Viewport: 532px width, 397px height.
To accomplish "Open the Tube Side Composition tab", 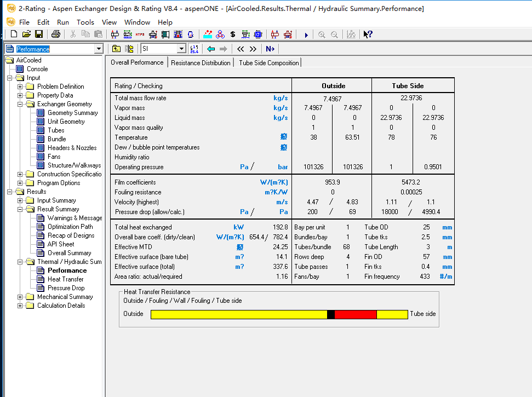I will coord(268,63).
